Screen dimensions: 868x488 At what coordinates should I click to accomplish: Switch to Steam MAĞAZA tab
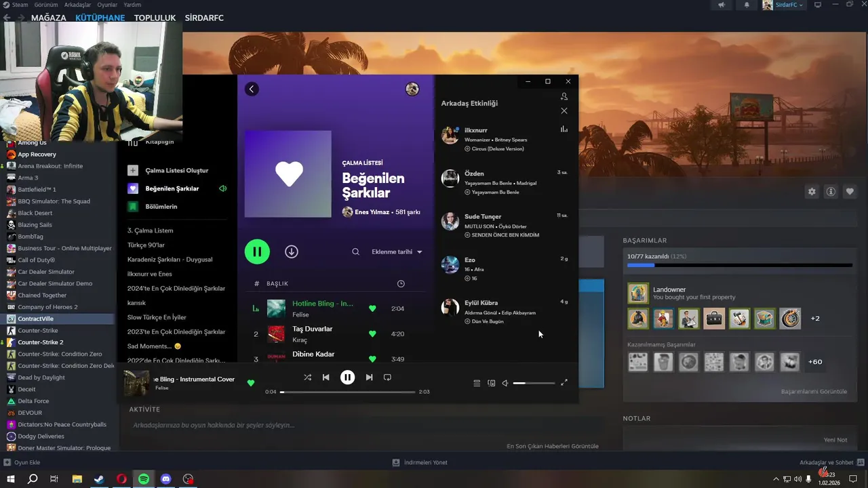pos(49,18)
